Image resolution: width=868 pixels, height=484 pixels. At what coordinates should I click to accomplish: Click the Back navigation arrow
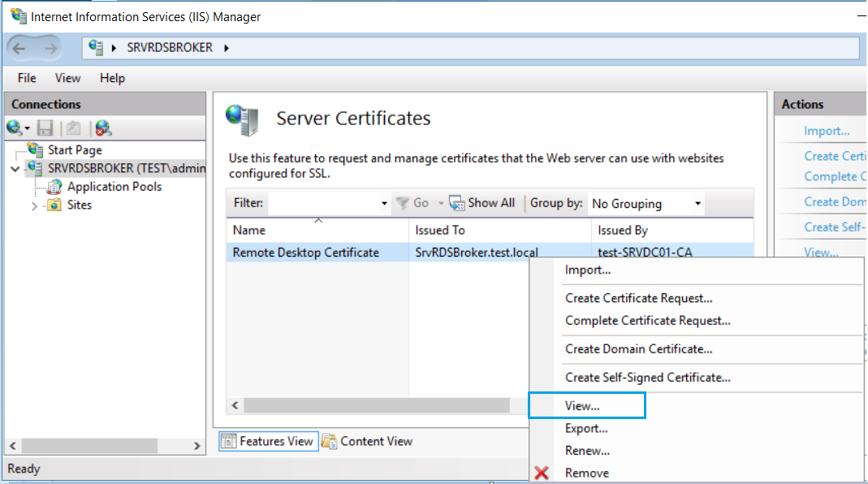point(19,48)
